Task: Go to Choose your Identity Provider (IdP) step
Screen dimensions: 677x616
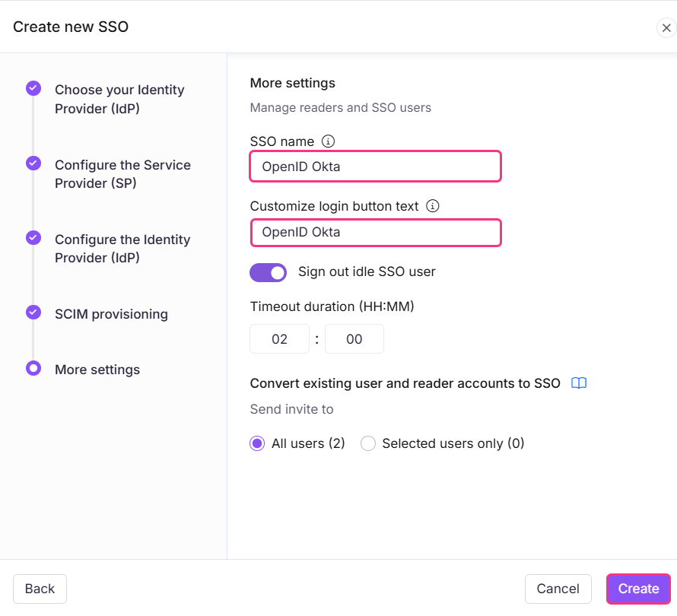Action: (x=119, y=99)
